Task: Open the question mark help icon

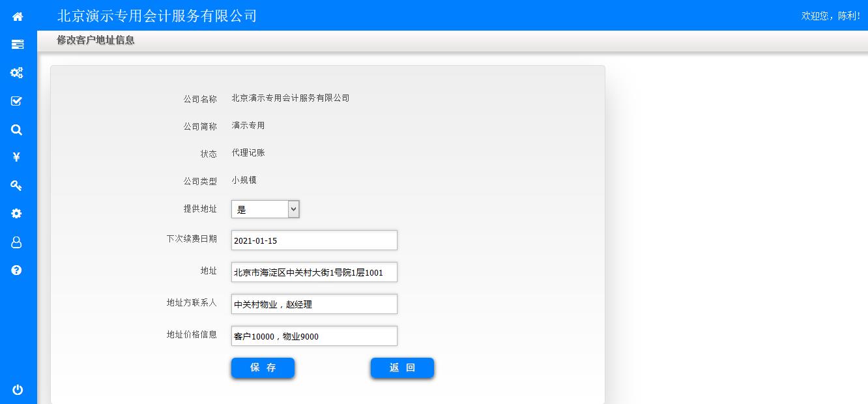Action: [x=17, y=270]
